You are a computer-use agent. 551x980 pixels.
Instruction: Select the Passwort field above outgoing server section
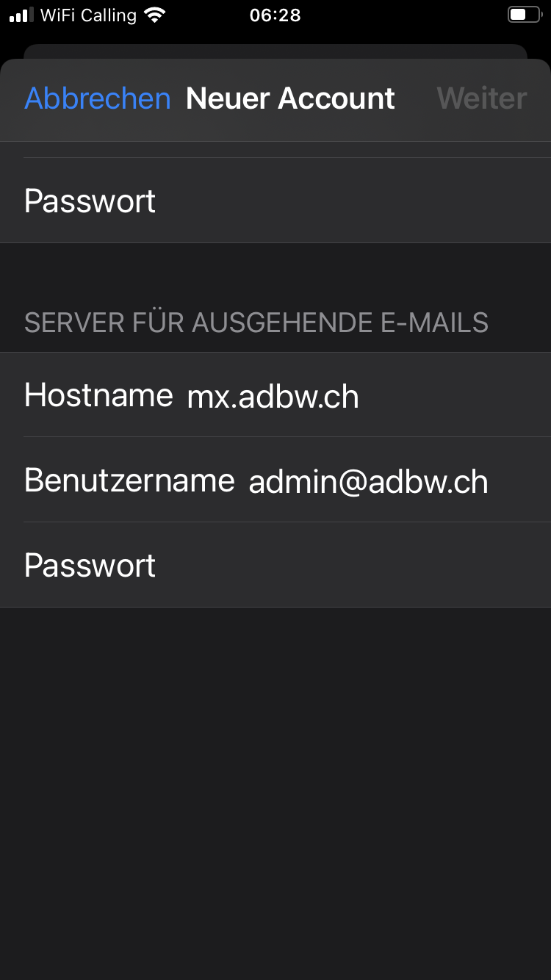coord(275,201)
